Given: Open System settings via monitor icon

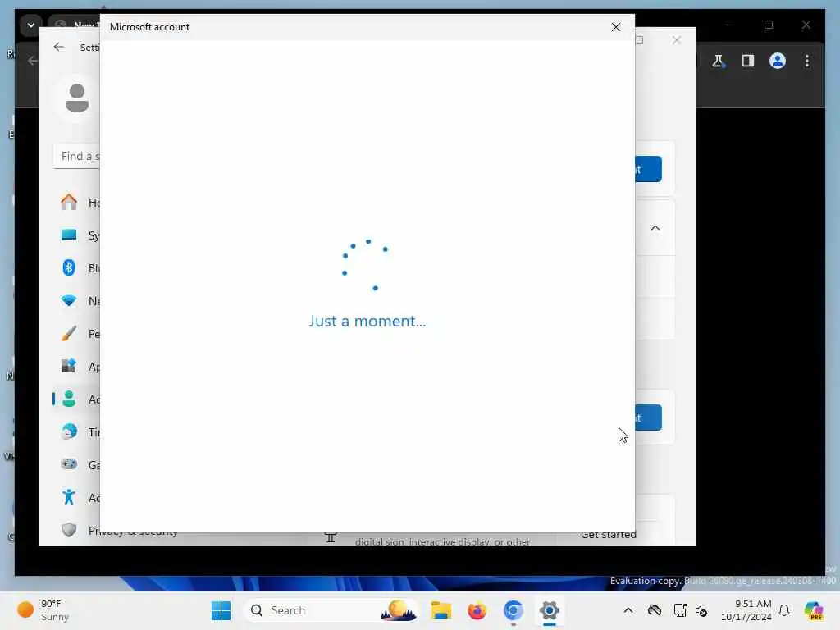Looking at the screenshot, I should [69, 235].
